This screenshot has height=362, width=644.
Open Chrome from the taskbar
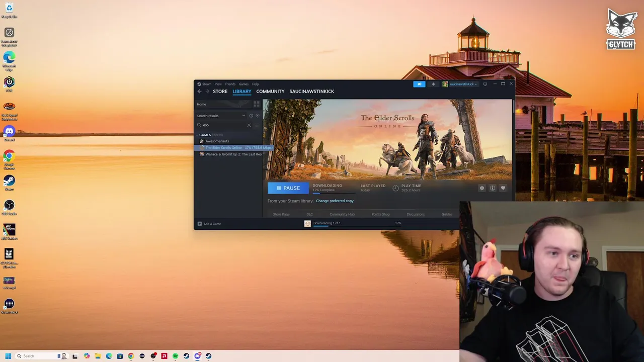click(x=131, y=356)
